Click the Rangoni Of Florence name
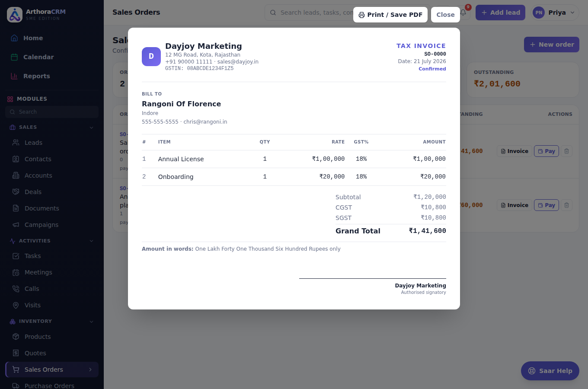The width and height of the screenshot is (588, 389). tap(181, 104)
